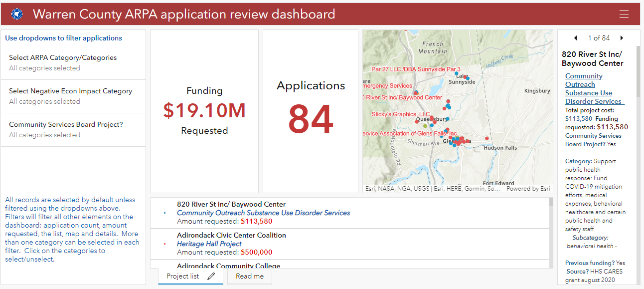The height and width of the screenshot is (289, 644).
Task: Click Sticky's Graphics, LLC map label
Action: pyautogui.click(x=401, y=114)
